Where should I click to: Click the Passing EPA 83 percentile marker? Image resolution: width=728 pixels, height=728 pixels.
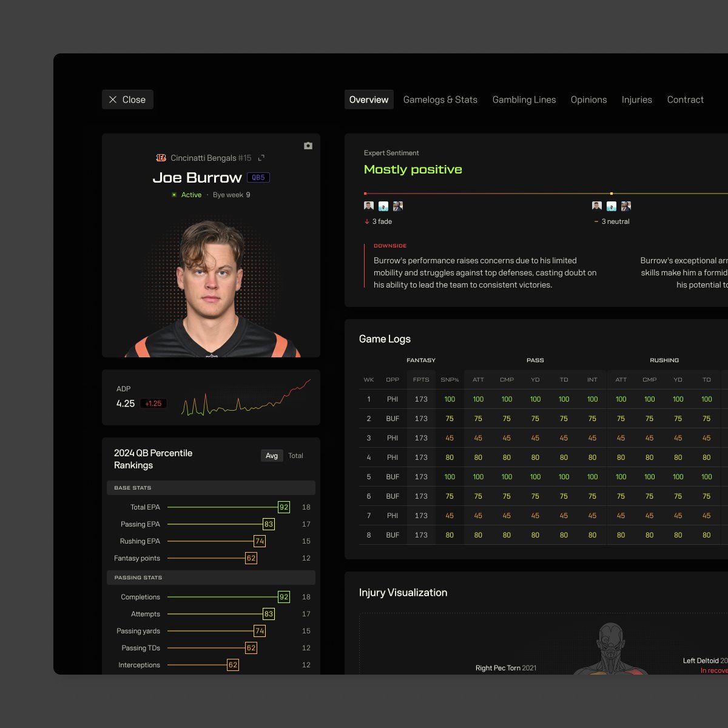pos(269,524)
